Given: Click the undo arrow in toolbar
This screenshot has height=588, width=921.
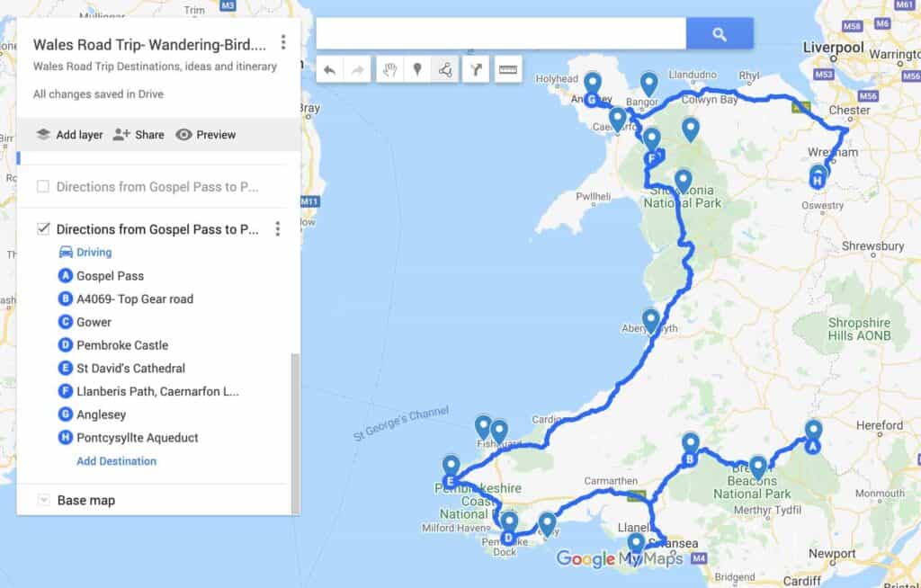Looking at the screenshot, I should click(x=329, y=70).
